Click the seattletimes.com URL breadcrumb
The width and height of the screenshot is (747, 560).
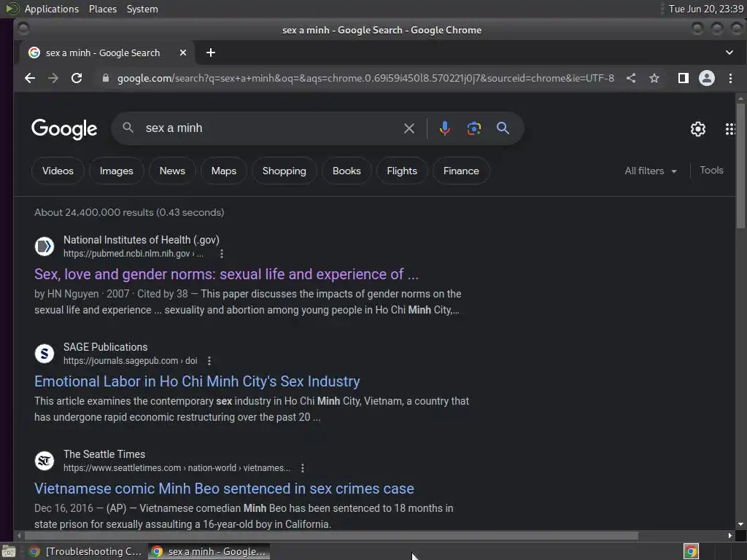point(177,468)
